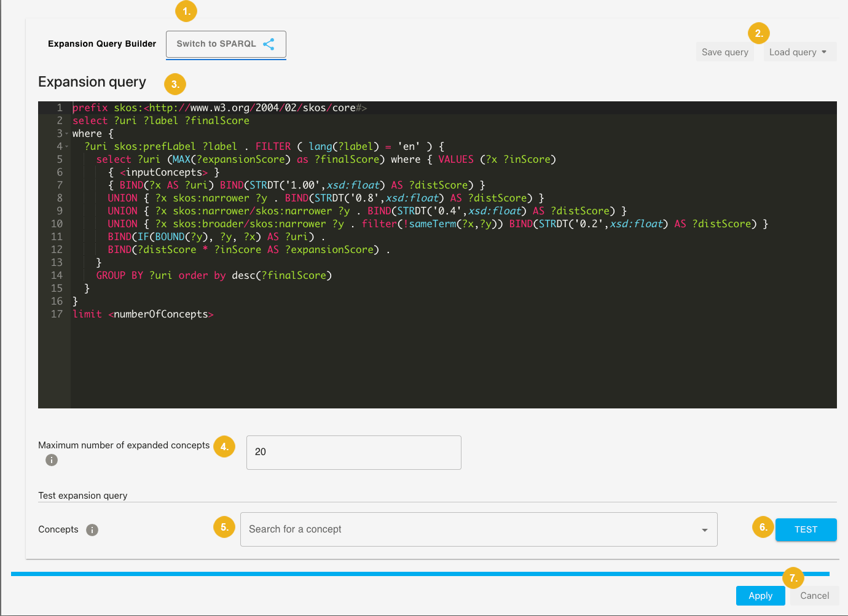Edit the maximum expanded concepts value 20

click(353, 452)
